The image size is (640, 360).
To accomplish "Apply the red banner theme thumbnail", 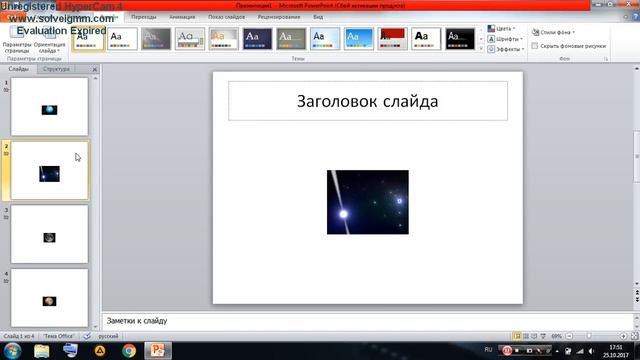I will (392, 39).
